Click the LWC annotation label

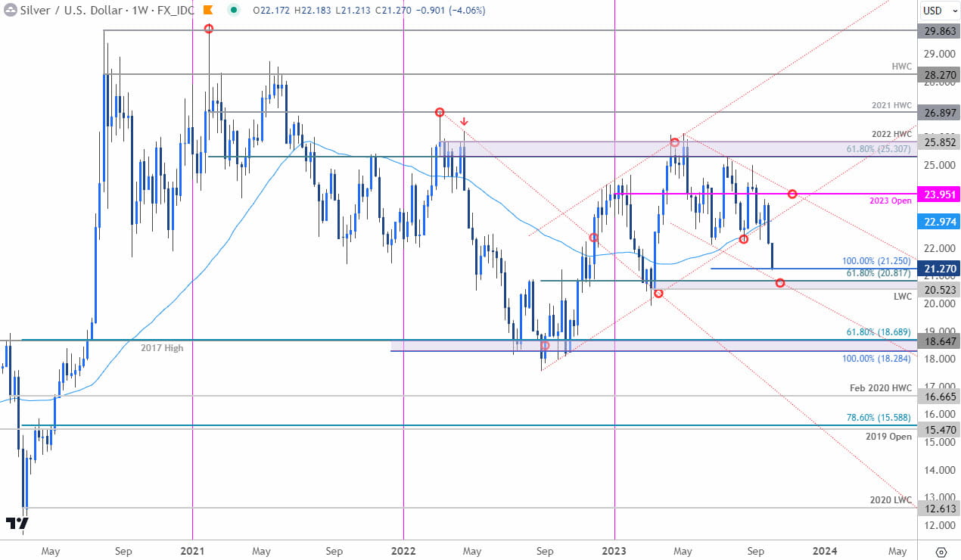[902, 297]
